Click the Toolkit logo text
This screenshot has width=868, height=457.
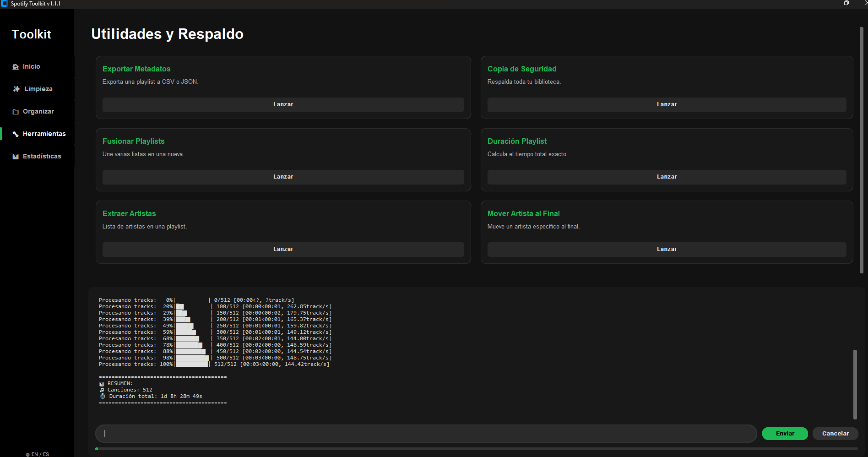[x=31, y=34]
